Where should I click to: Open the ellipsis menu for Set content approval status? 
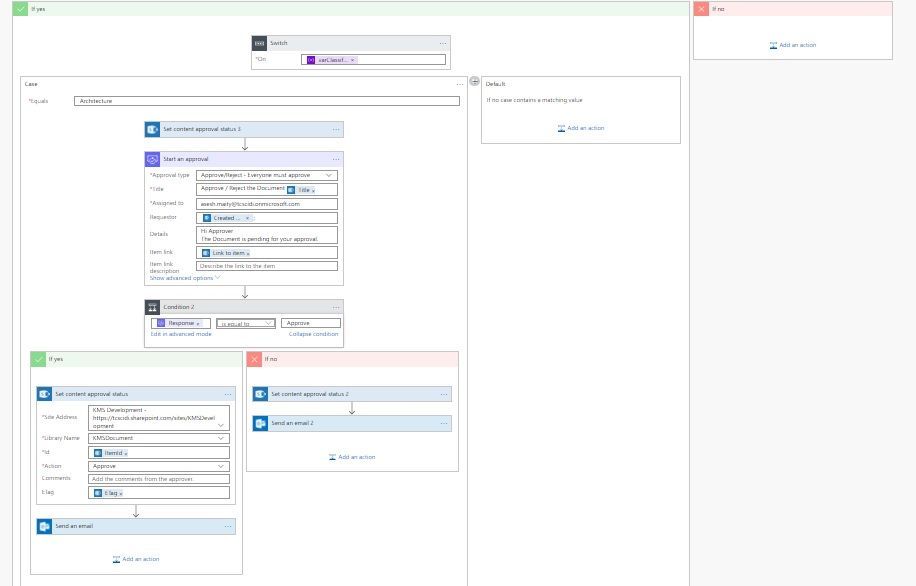(x=228, y=394)
